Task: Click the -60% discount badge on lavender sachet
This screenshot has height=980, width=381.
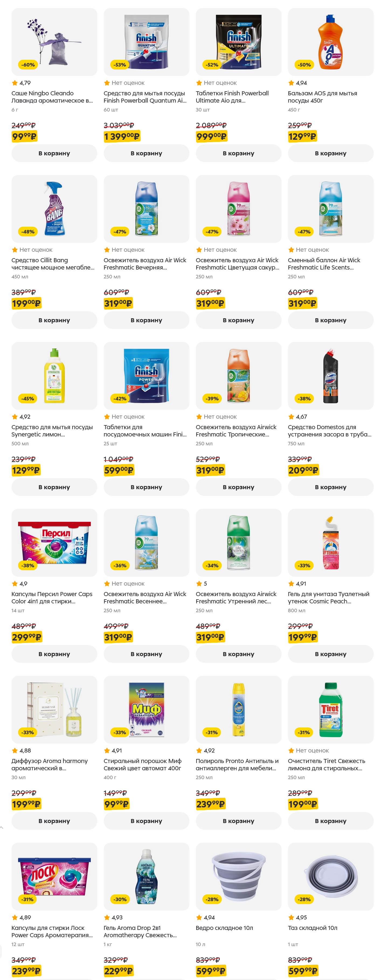Action: 28,65
